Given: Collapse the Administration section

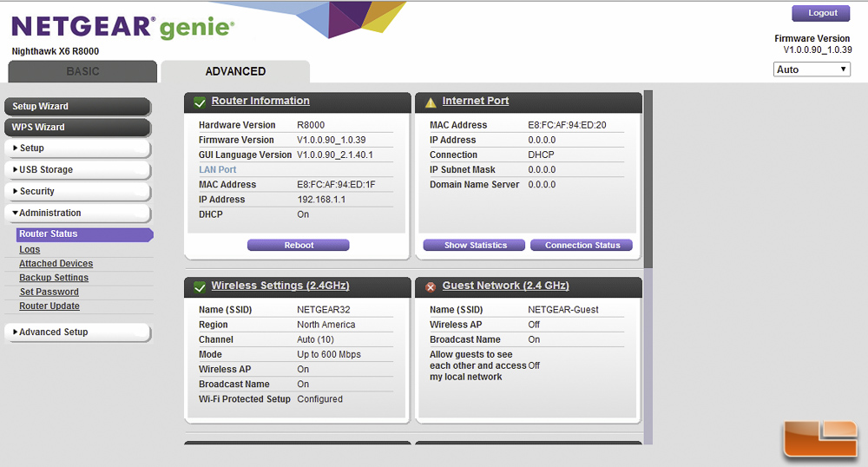Looking at the screenshot, I should 77,213.
